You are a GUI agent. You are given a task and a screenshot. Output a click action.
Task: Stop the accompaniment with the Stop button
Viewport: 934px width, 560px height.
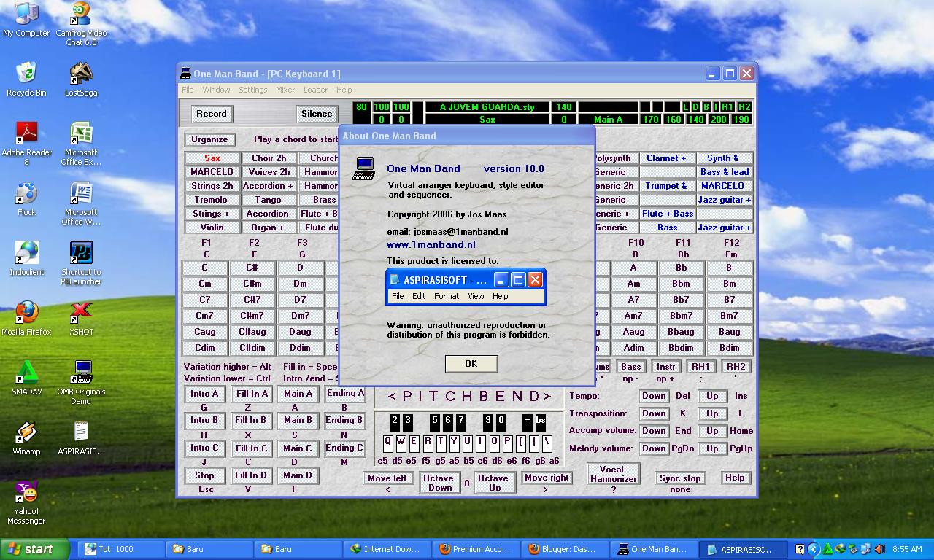[205, 475]
